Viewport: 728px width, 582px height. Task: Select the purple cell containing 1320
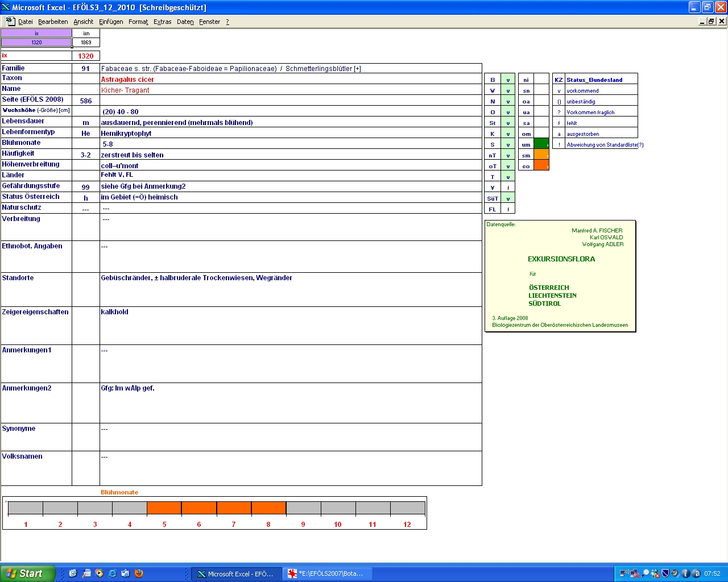coord(36,42)
